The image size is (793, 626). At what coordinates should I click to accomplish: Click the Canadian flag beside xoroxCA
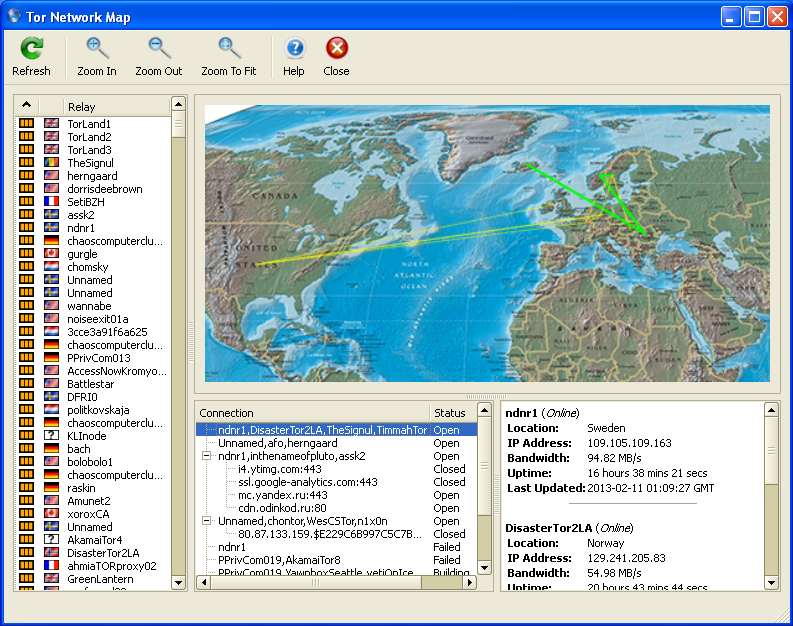51,513
